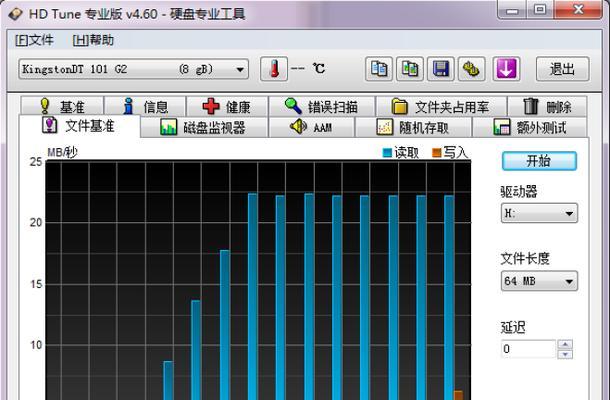Switch to the 删除 tab
Image resolution: width=610 pixels, height=400 pixels.
click(x=547, y=106)
